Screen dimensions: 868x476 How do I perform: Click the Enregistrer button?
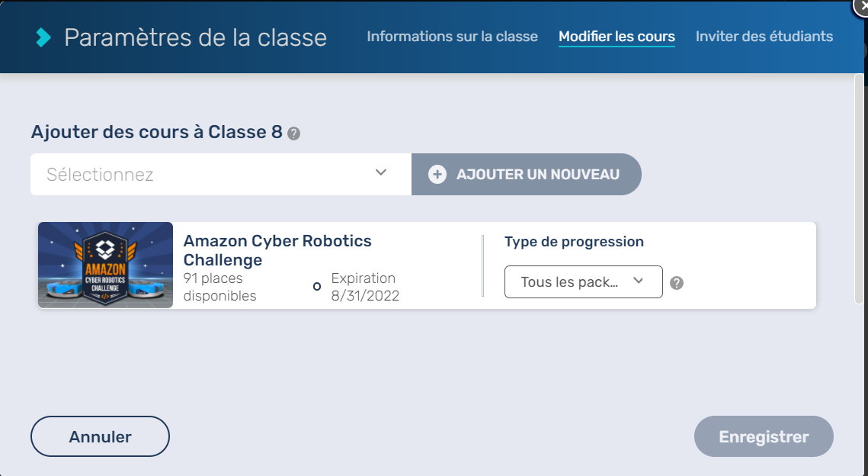coord(764,437)
